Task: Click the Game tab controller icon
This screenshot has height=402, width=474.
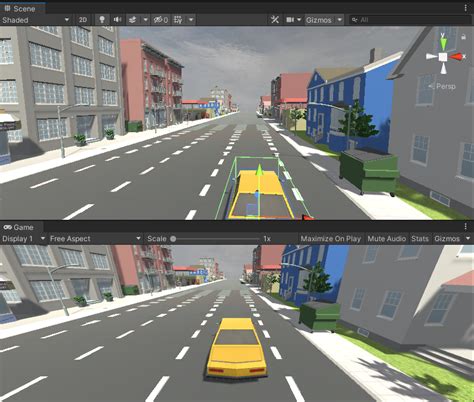Action: coord(7,227)
